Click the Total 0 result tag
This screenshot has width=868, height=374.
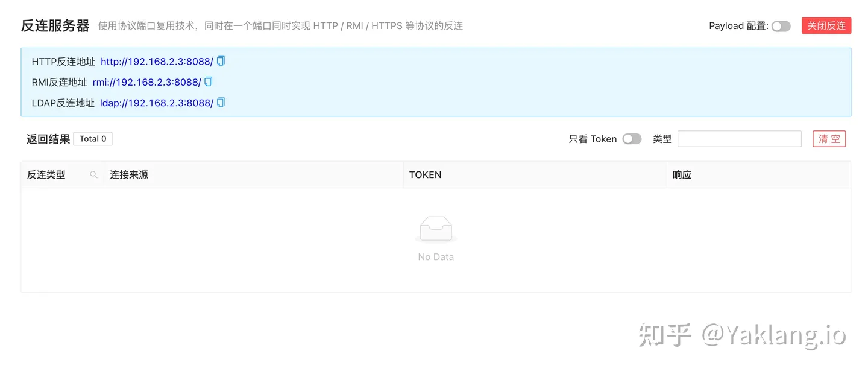point(93,139)
